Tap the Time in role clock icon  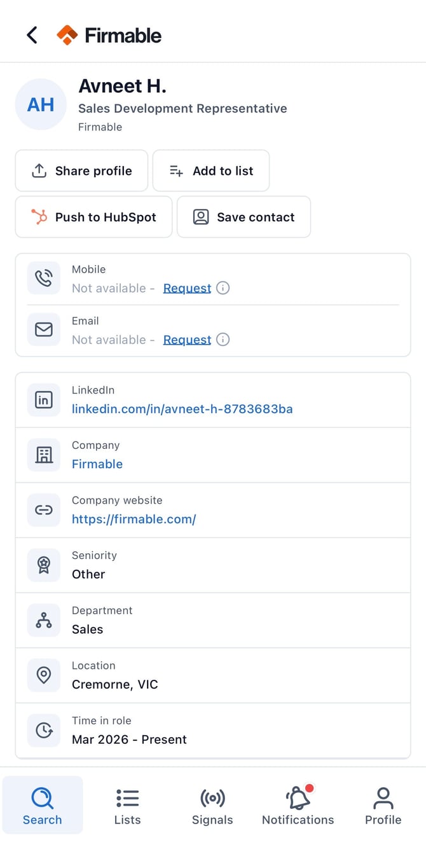point(44,731)
